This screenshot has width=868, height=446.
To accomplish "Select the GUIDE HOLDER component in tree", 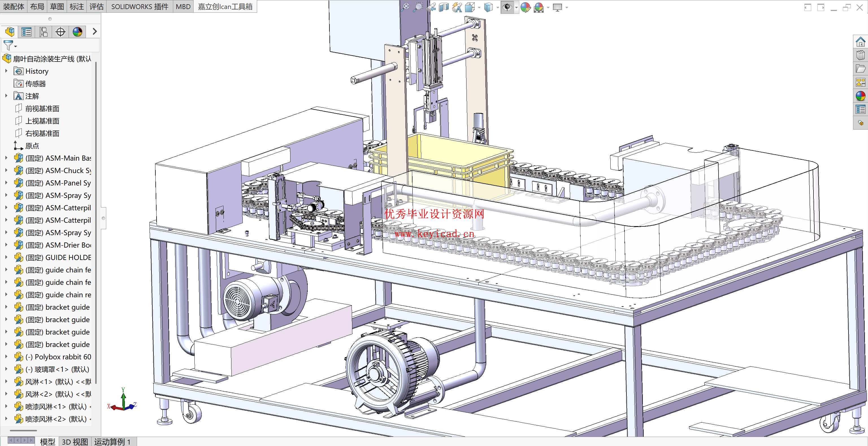I will [52, 257].
